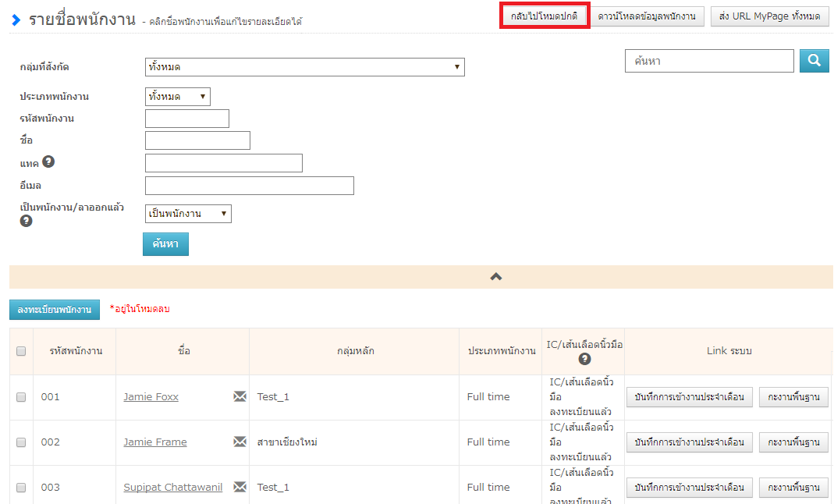This screenshot has height=504, width=834.
Task: Click email icon for Supipat Chattawanil
Action: (x=240, y=488)
